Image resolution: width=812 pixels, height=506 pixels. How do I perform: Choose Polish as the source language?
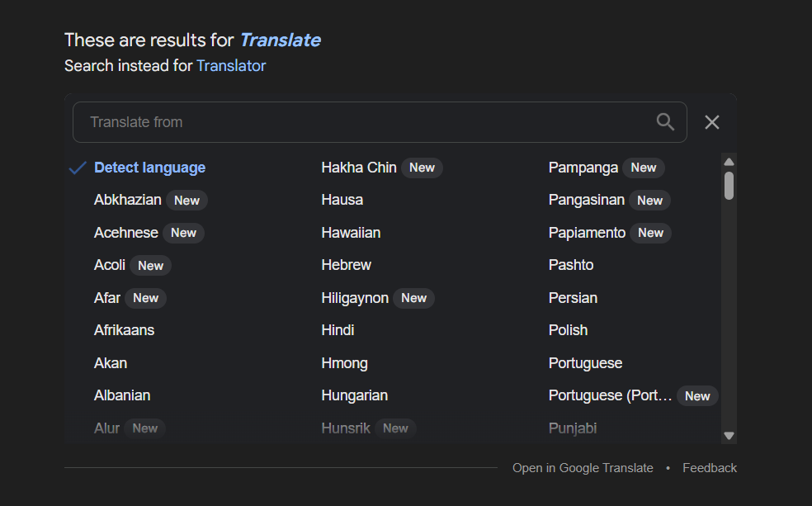click(568, 329)
